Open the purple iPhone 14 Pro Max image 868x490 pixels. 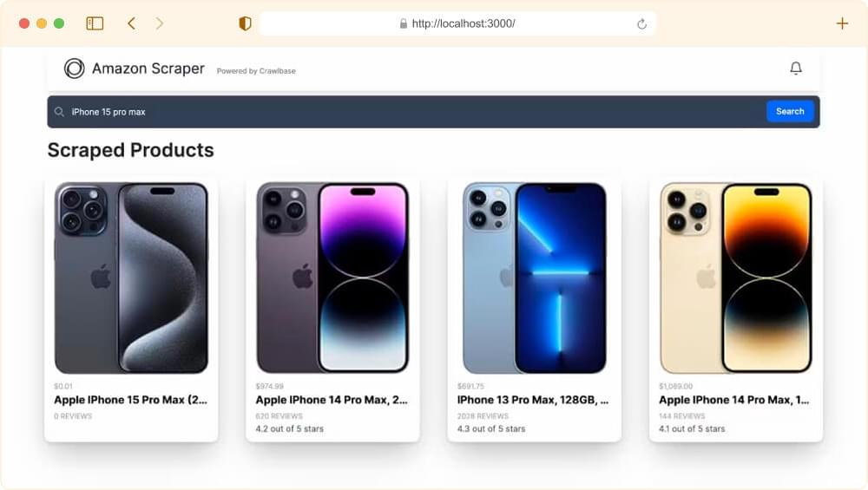[x=332, y=278]
